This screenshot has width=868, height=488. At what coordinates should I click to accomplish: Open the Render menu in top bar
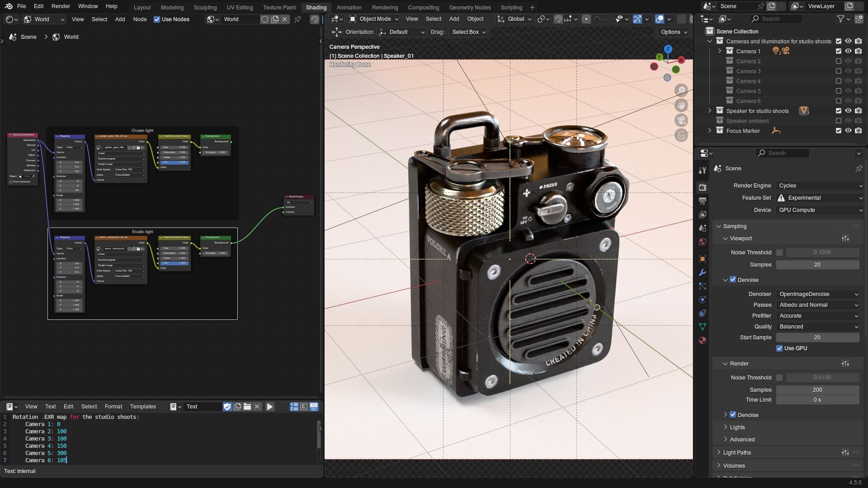tap(61, 6)
